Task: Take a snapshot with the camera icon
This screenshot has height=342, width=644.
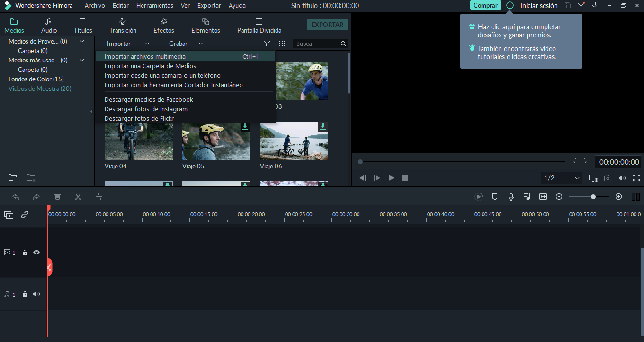Action: click(608, 178)
